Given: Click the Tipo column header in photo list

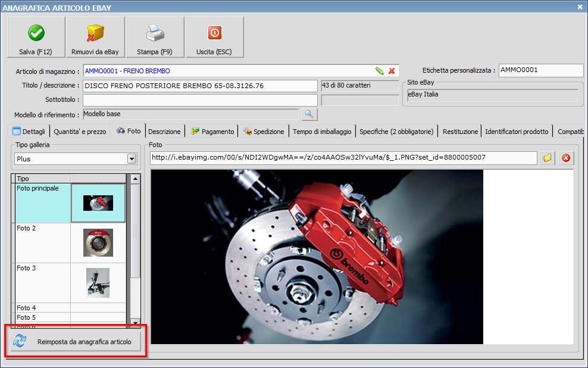Looking at the screenshot, I should (x=43, y=179).
